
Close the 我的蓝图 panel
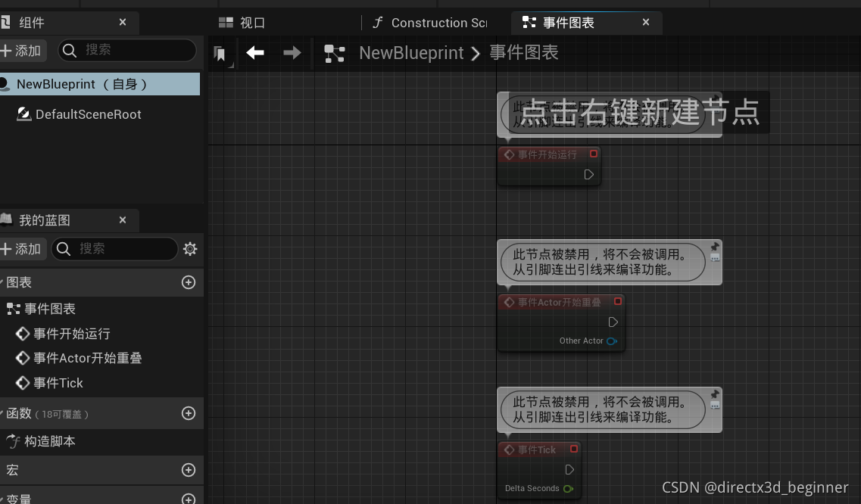coord(123,219)
